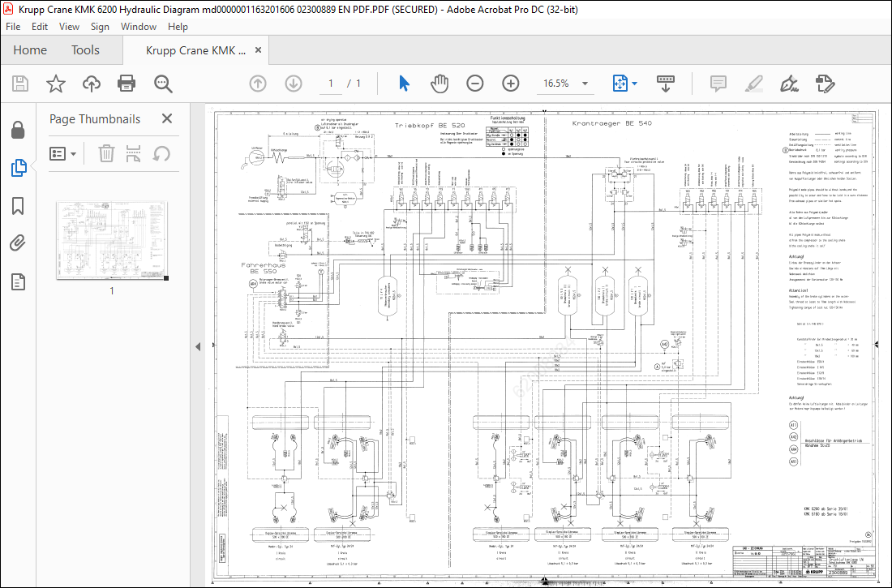Go to the next page
The height and width of the screenshot is (588, 892).
[293, 84]
